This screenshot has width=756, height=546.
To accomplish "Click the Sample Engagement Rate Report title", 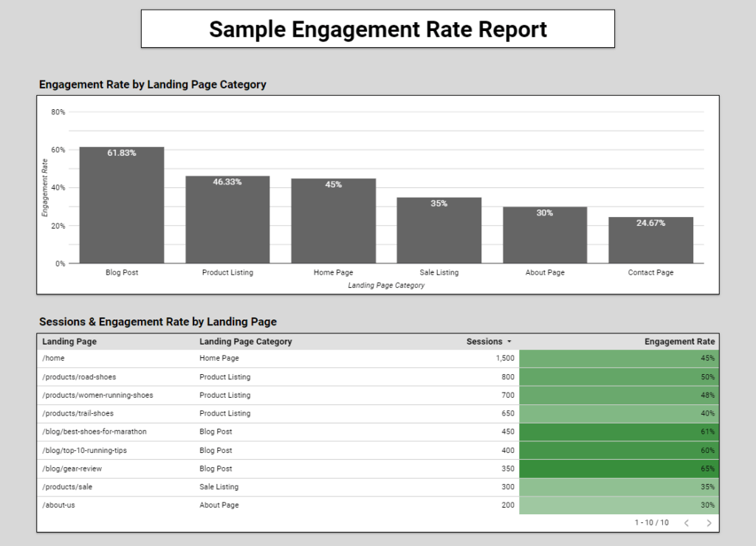I will [x=378, y=30].
